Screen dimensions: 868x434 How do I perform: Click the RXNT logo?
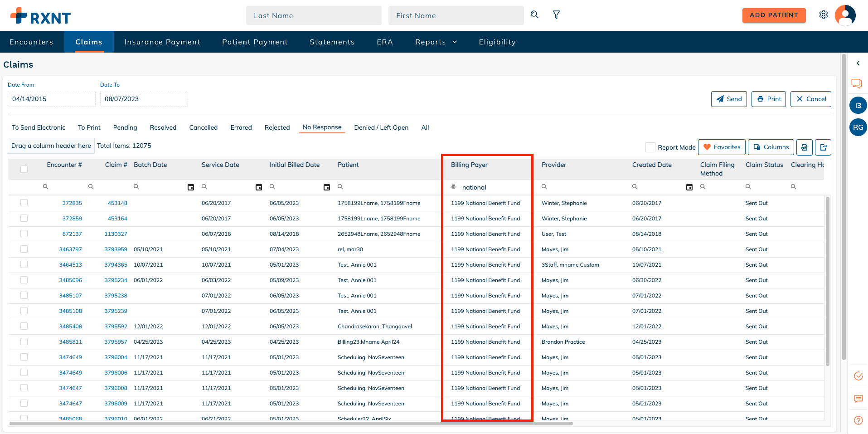41,16
